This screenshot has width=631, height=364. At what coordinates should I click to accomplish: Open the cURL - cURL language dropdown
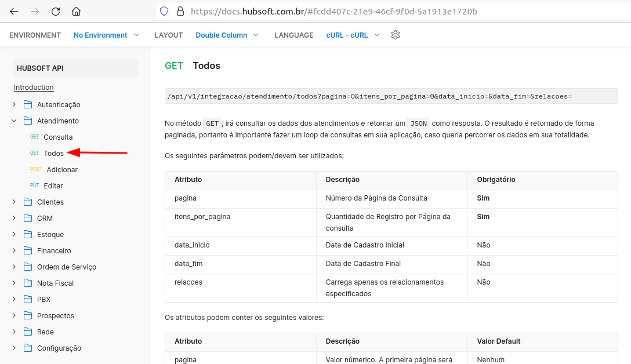(x=353, y=35)
